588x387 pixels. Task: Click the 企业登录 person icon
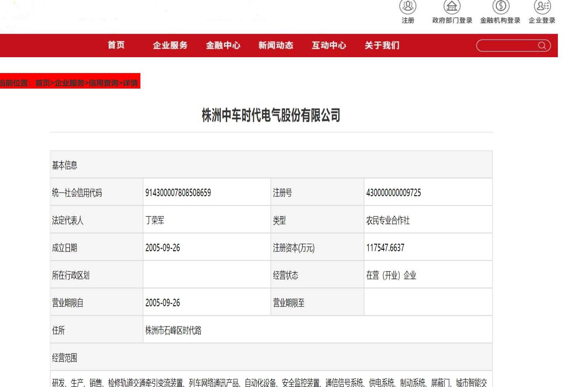coord(542,6)
